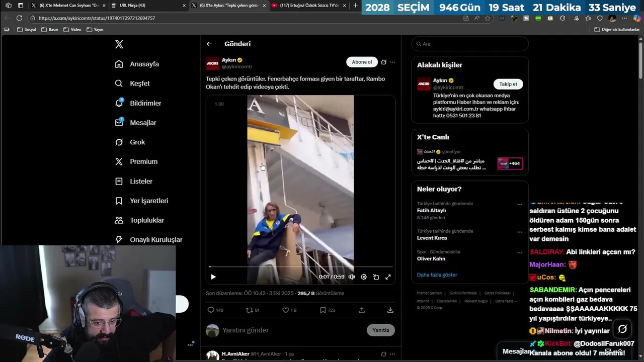Click Takip et for Aykırı

(x=508, y=84)
